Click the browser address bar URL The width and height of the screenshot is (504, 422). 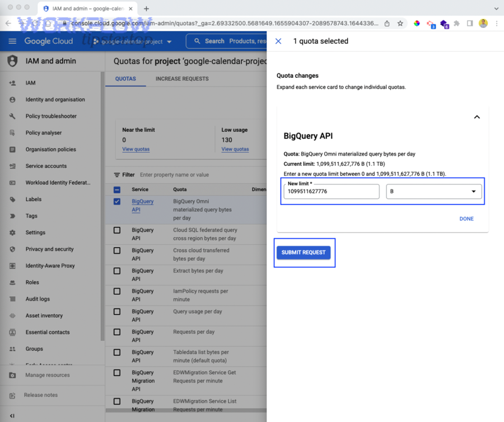225,24
